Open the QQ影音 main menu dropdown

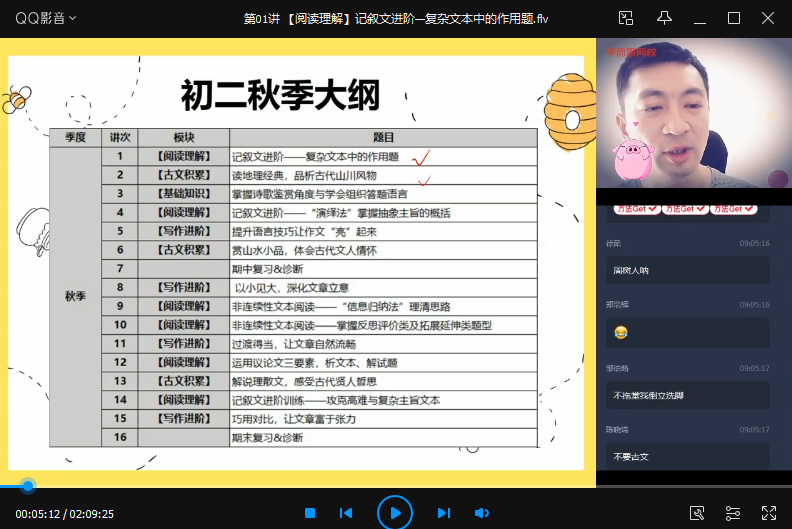click(45, 18)
